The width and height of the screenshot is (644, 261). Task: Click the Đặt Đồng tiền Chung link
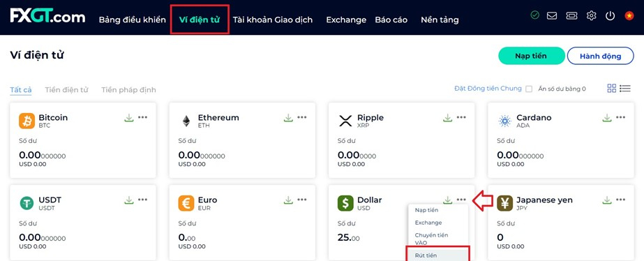click(x=488, y=89)
